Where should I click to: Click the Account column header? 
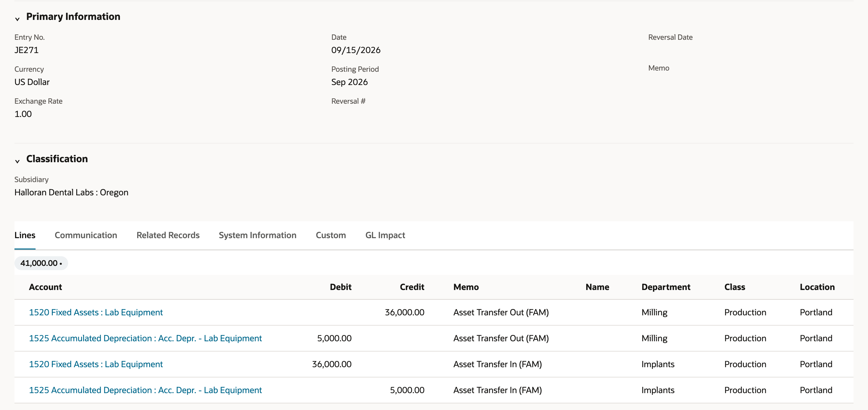(46, 287)
